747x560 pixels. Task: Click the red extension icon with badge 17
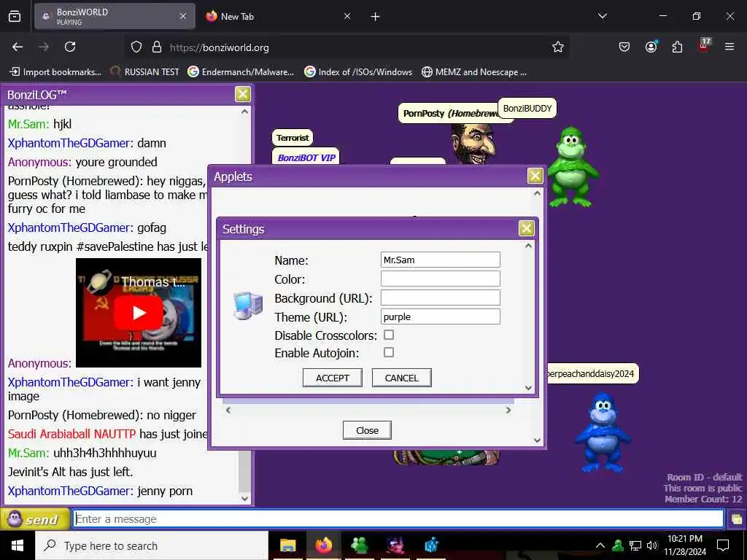[x=704, y=46]
